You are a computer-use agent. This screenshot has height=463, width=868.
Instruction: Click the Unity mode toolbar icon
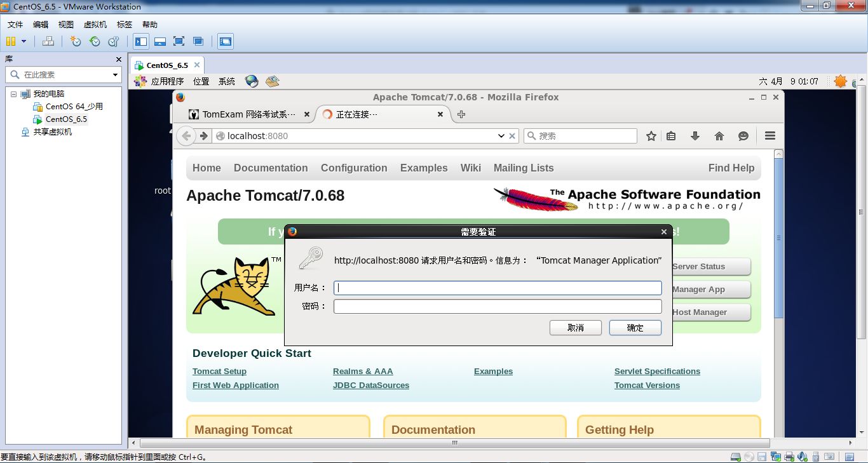click(x=198, y=41)
